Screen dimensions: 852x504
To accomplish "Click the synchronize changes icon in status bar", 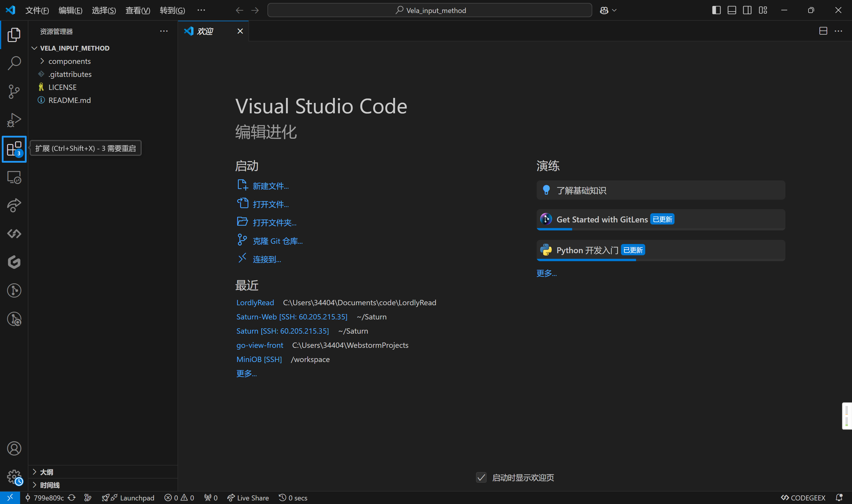I will (x=72, y=497).
